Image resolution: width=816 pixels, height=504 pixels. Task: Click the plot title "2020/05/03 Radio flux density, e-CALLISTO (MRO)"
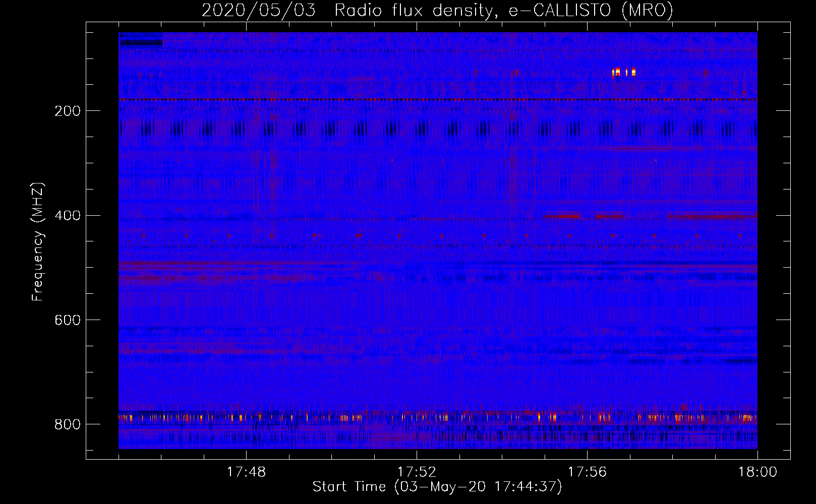[x=437, y=10]
